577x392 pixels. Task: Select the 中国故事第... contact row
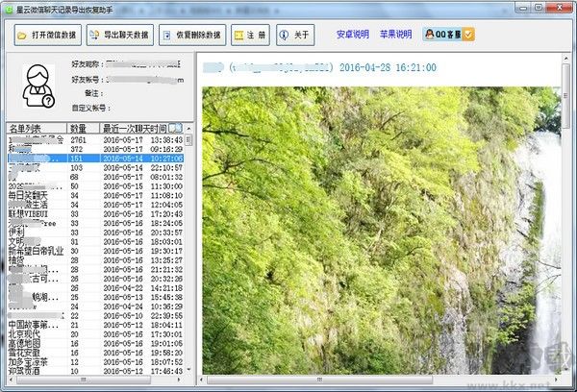[x=95, y=325]
